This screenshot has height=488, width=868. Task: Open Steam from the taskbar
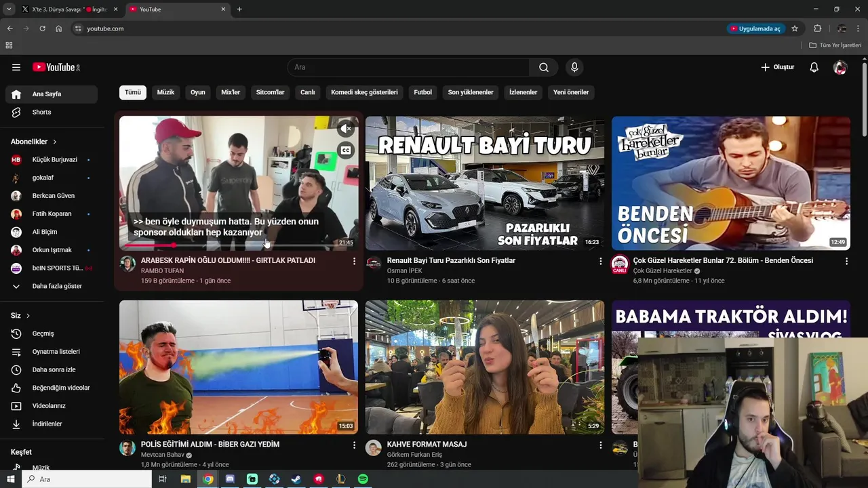(296, 479)
